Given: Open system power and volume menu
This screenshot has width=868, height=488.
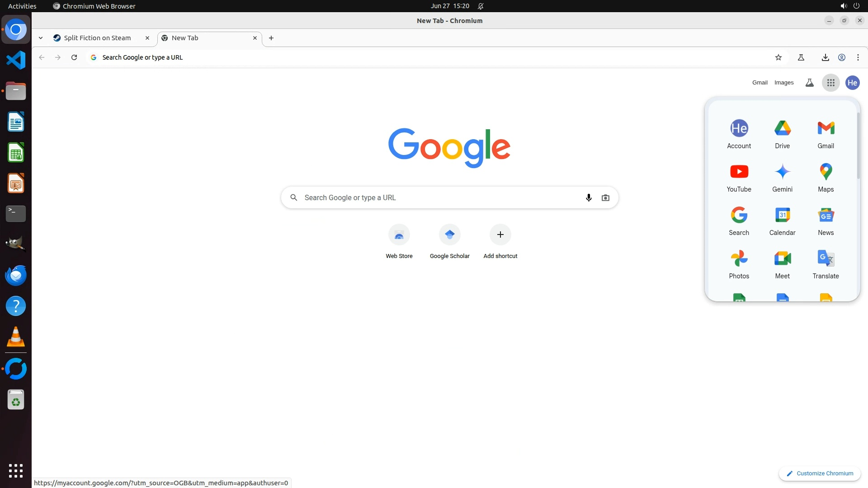Looking at the screenshot, I should click(849, 6).
